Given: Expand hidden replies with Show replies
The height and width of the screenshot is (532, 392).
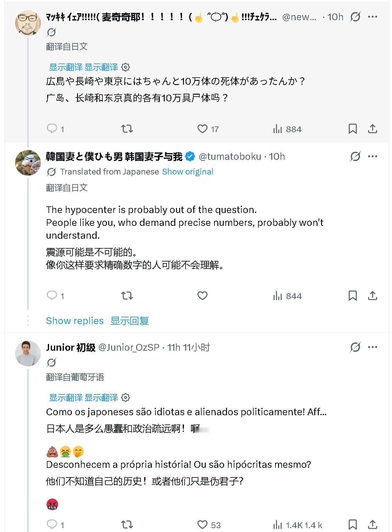Looking at the screenshot, I should pyautogui.click(x=75, y=321).
